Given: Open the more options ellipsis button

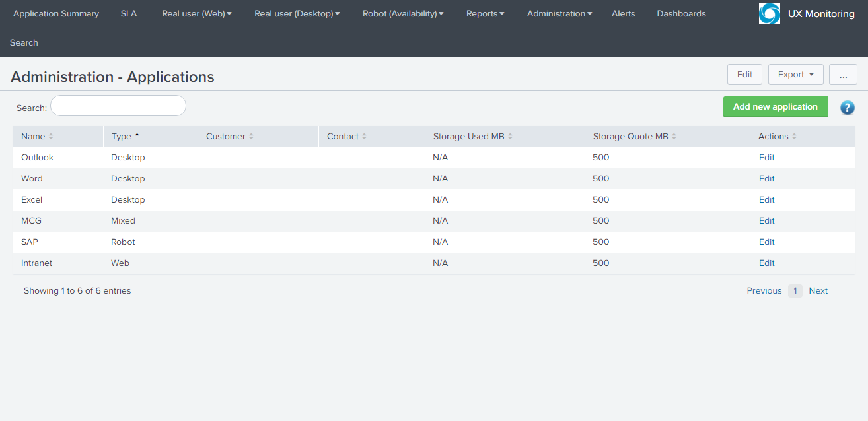Looking at the screenshot, I should [x=843, y=75].
